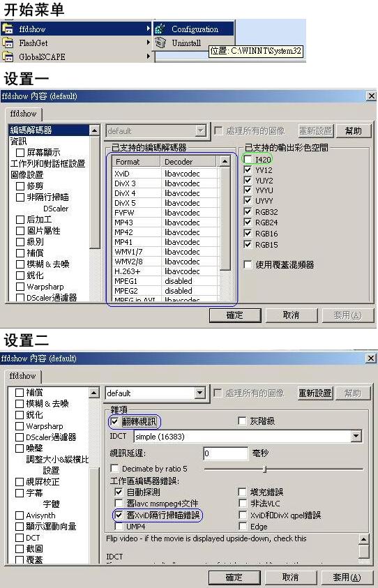
Task: Select 編碼解碼器 in the upper tree
Action: (49, 130)
